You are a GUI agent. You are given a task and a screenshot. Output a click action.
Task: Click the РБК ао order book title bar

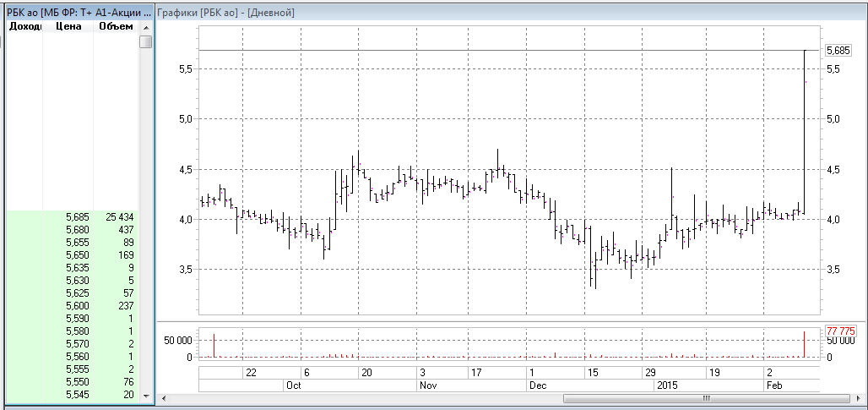click(x=79, y=12)
